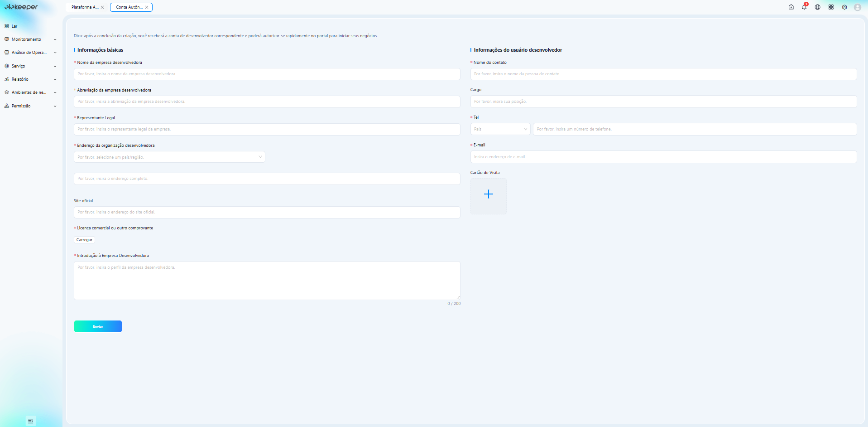This screenshot has width=868, height=427.
Task: Click the Análise de Opera... sidebar icon
Action: [x=6, y=53]
